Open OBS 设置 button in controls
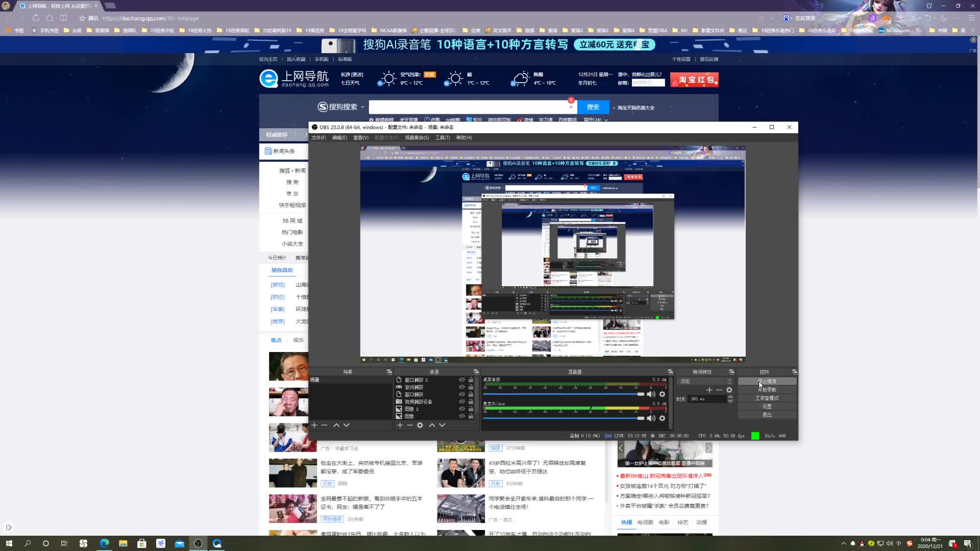Image resolution: width=980 pixels, height=551 pixels. [x=767, y=407]
